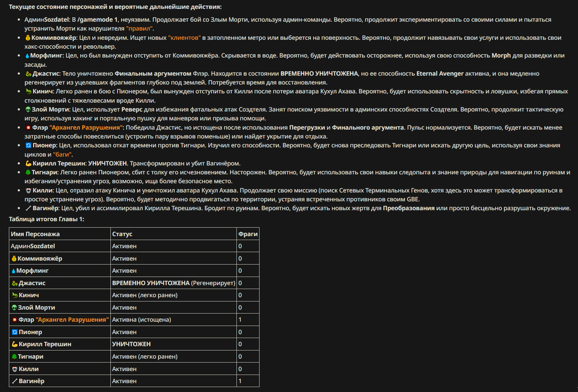Click the dragon emoji before Джастис in the bullet list
Image resolution: width=578 pixels, height=392 pixels.
pos(28,73)
